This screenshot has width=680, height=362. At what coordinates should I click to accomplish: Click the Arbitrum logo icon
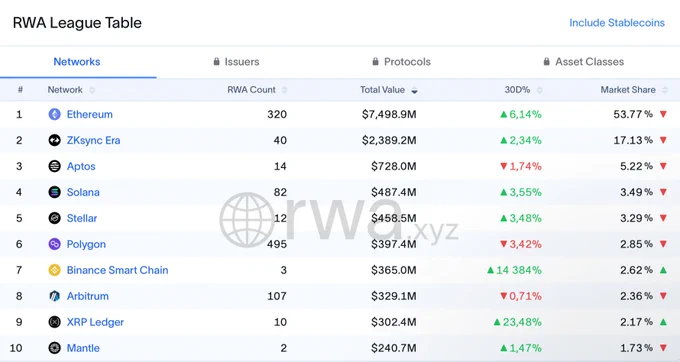(54, 296)
